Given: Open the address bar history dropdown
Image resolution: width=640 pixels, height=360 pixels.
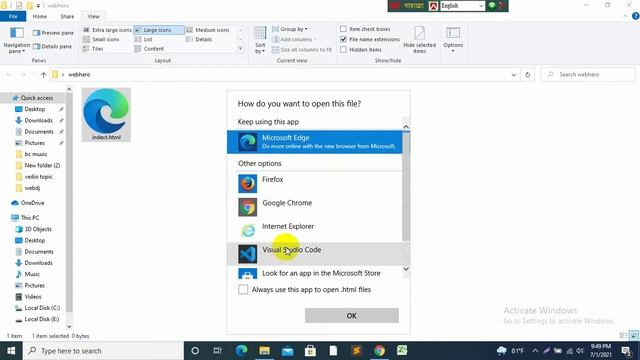Looking at the screenshot, I should 513,75.
